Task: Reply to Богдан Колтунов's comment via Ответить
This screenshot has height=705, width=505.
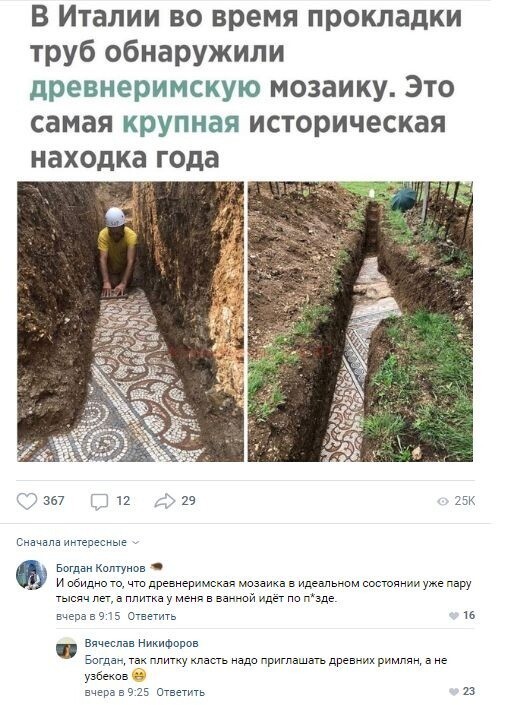Action: 152,616
